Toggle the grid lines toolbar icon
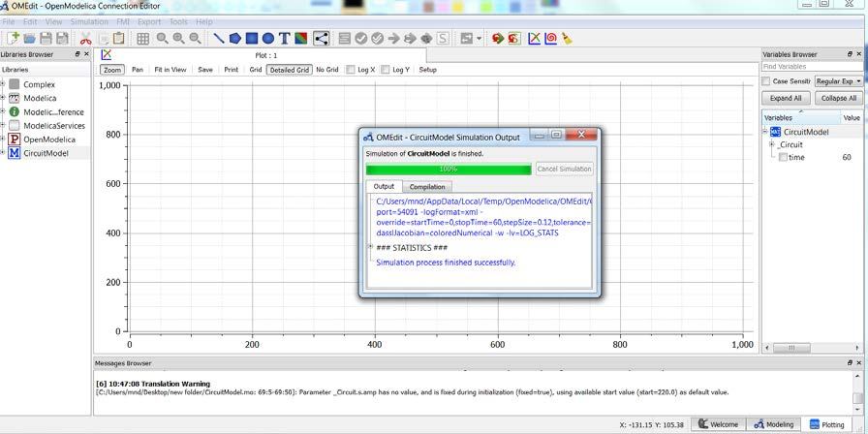 (142, 39)
